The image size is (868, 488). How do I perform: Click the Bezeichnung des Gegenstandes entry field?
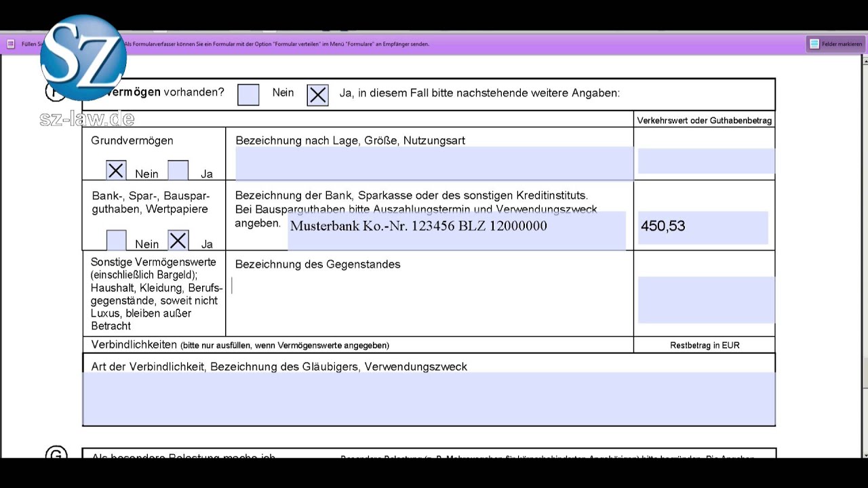pos(431,301)
